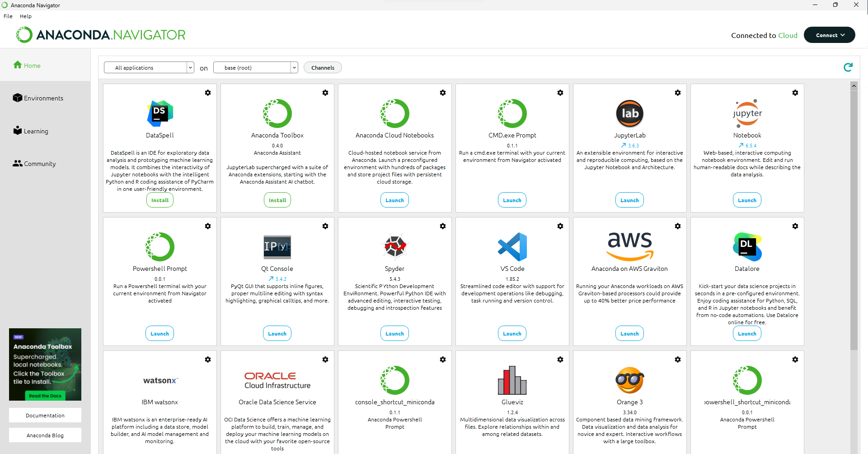
Task: Open Anaconda on AWS Graviton gear options
Action: [x=678, y=226]
